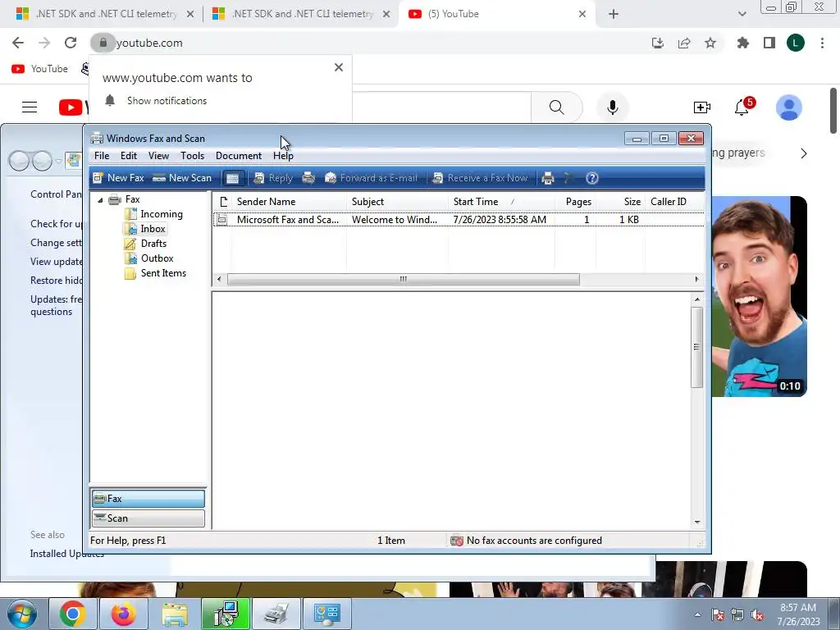Click the Print icon in Fax toolbar
Screen dimensions: 840x630
pos(547,178)
